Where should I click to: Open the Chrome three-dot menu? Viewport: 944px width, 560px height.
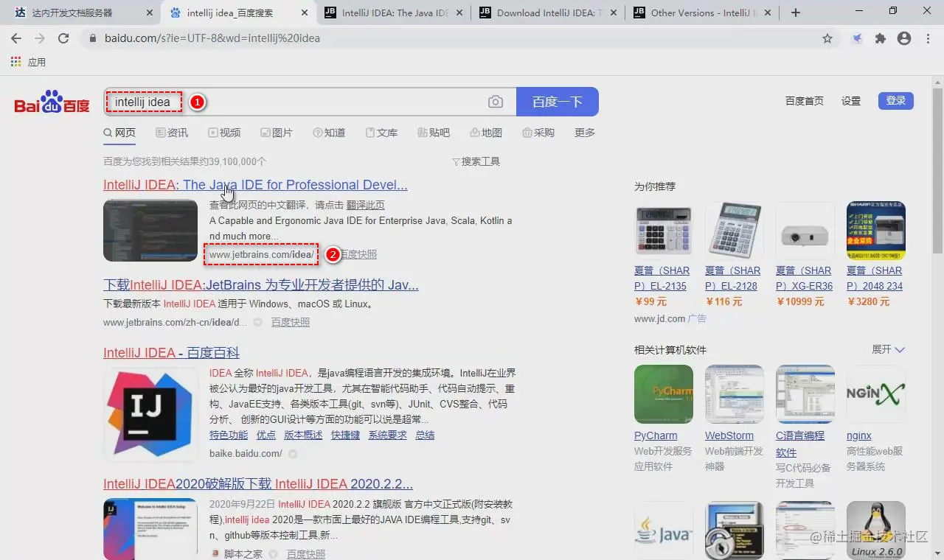(x=928, y=38)
